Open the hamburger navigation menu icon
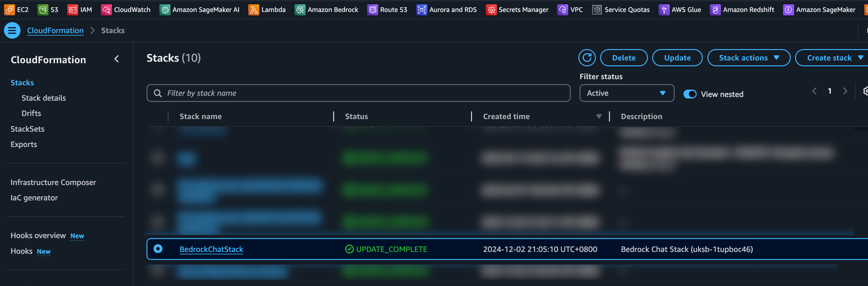The height and width of the screenshot is (286, 868). point(12,30)
